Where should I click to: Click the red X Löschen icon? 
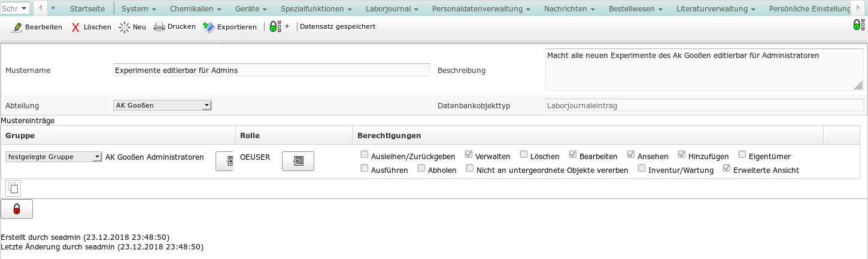[x=76, y=27]
